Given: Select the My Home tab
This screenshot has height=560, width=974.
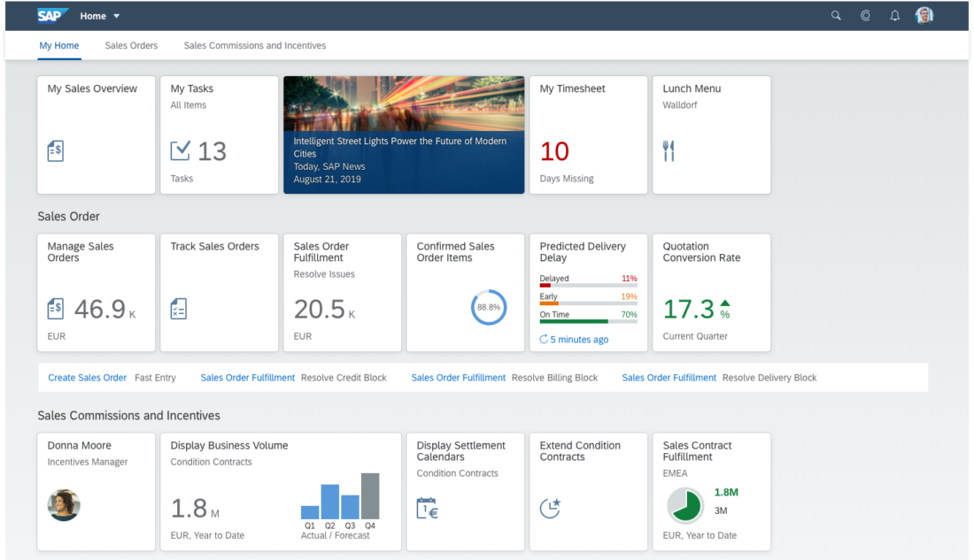Looking at the screenshot, I should 59,46.
